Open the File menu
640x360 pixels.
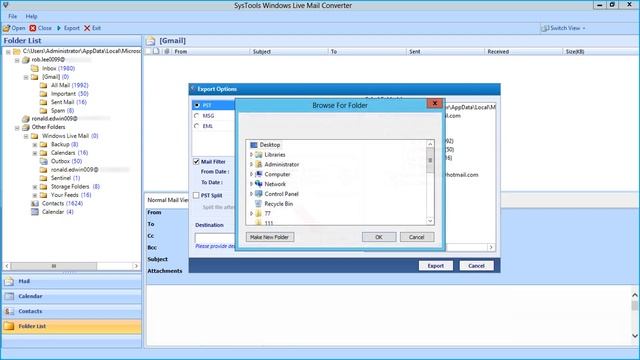coord(13,16)
